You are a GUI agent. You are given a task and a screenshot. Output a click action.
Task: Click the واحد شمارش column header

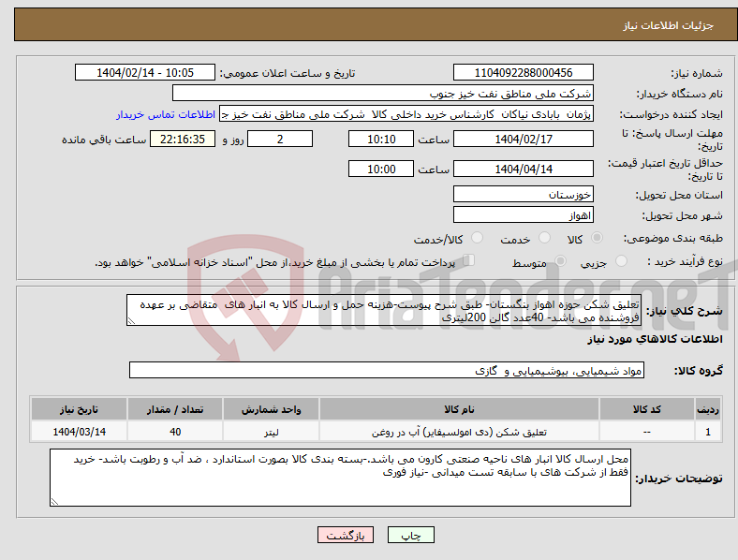click(x=271, y=409)
